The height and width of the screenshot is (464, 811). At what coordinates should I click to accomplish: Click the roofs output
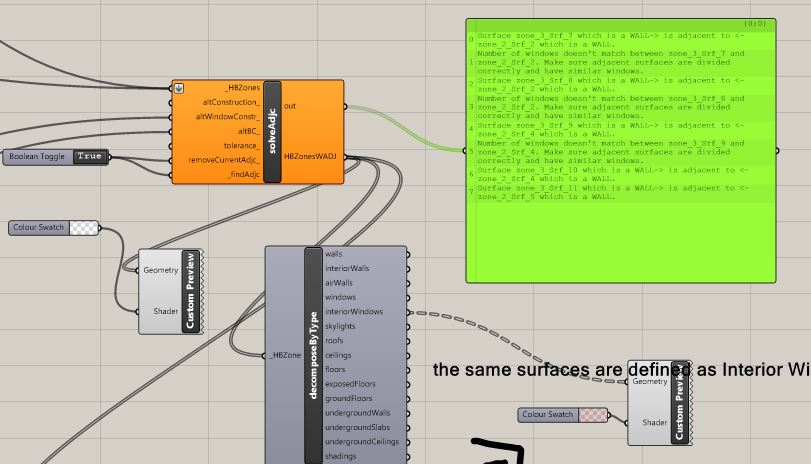(334, 341)
